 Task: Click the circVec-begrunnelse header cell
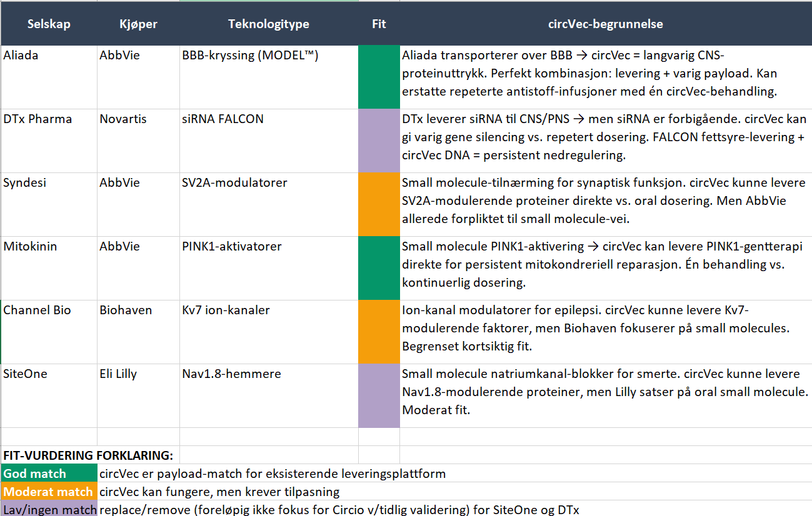click(605, 24)
